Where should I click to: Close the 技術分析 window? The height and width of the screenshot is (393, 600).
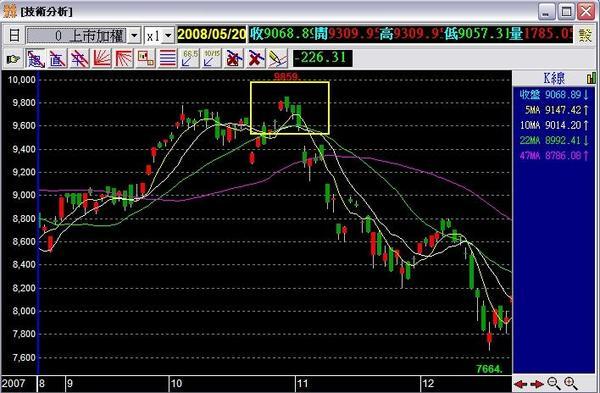(586, 11)
